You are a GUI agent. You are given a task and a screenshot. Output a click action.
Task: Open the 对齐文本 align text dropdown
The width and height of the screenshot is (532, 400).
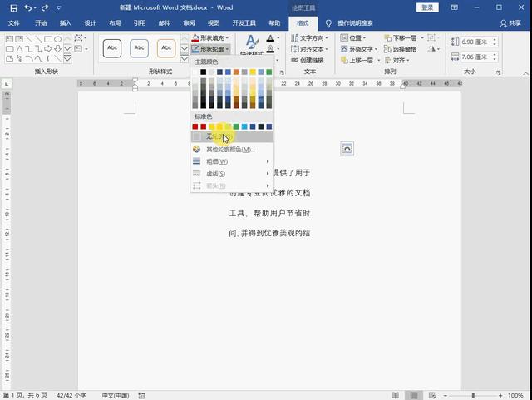[x=309, y=49]
